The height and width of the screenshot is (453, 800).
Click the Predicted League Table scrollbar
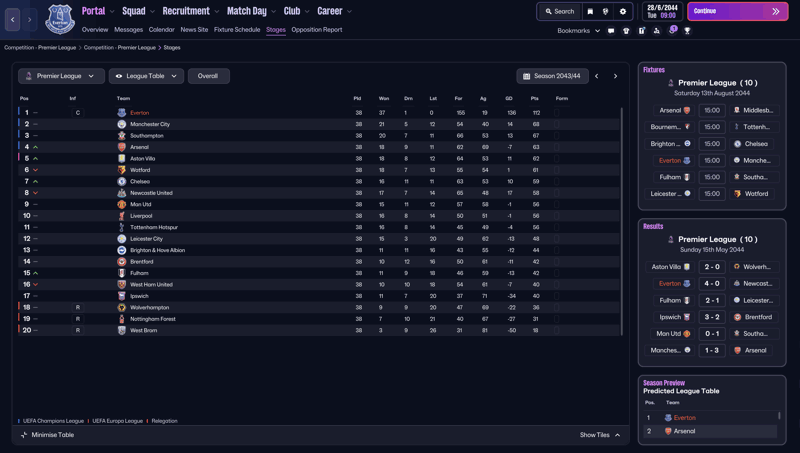coord(779,416)
